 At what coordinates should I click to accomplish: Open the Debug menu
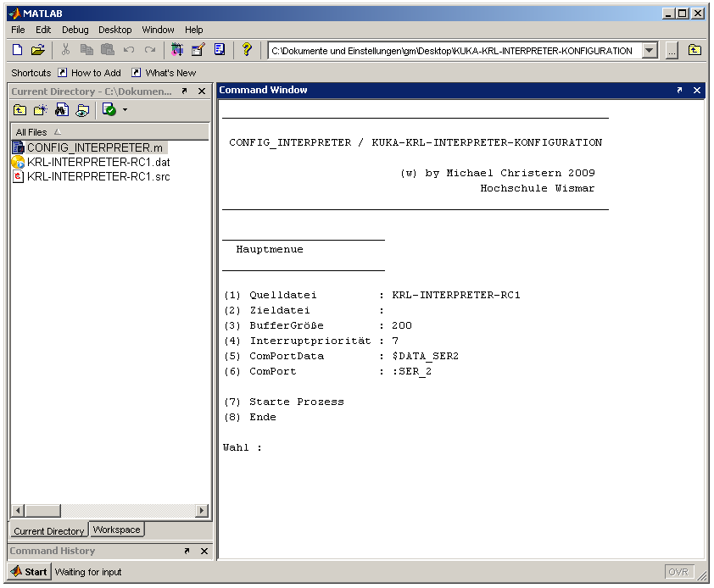coord(75,30)
